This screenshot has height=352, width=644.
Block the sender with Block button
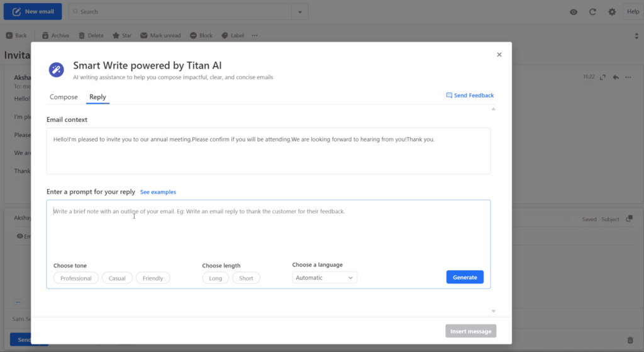click(201, 35)
